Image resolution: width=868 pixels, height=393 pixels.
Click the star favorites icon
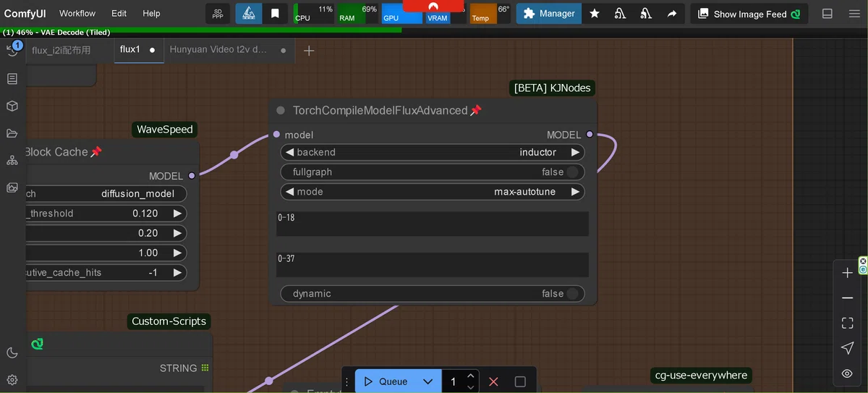[x=595, y=14]
